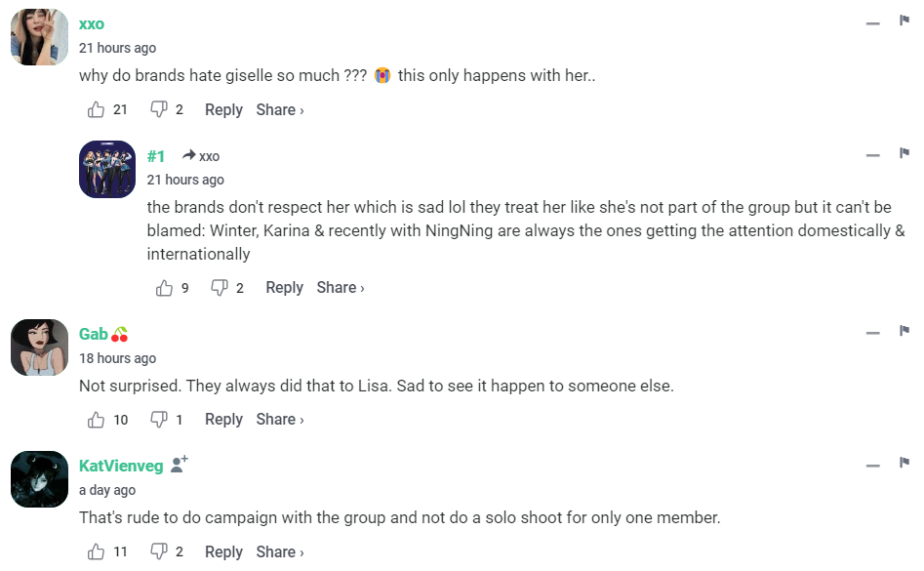This screenshot has height=571, width=924.
Task: Upvote Gab's comment
Action: click(x=97, y=420)
